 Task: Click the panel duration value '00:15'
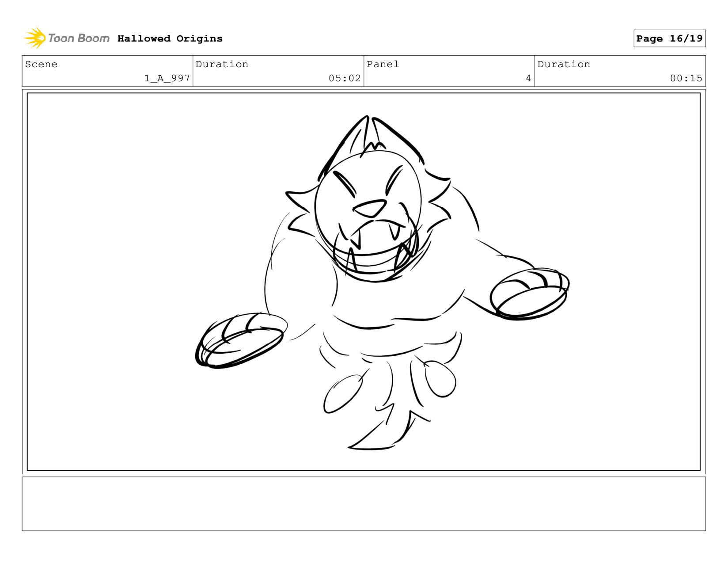pyautogui.click(x=686, y=78)
